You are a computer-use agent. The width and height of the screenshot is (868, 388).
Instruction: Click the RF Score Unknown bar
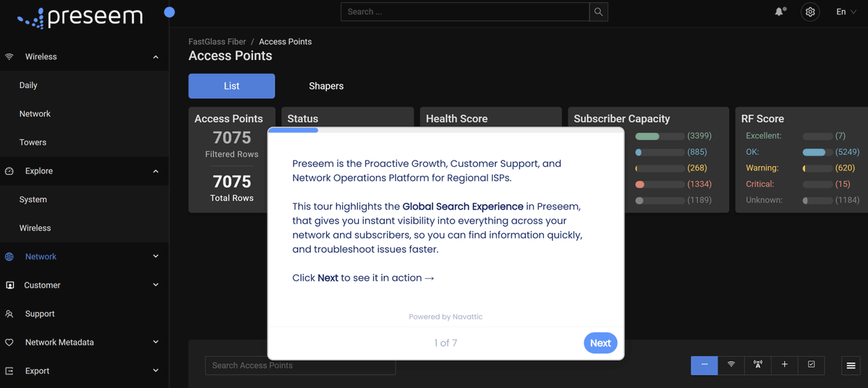[x=817, y=200]
